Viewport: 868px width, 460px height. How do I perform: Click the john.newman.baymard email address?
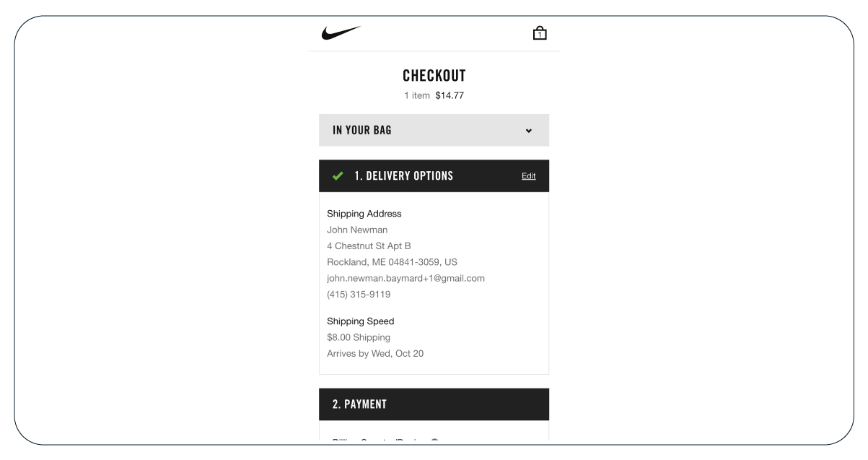coord(405,278)
